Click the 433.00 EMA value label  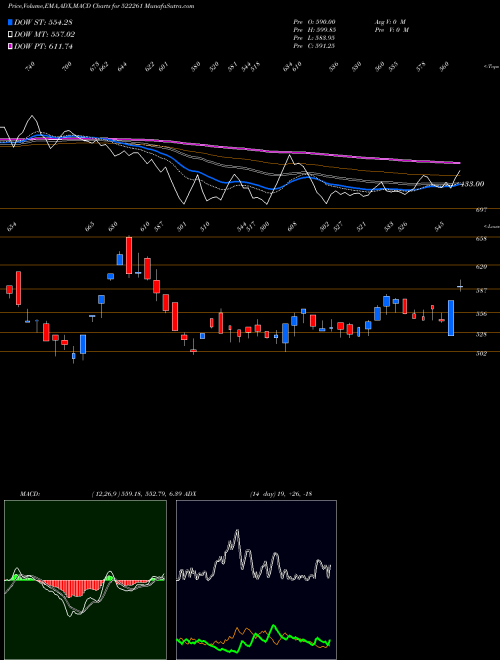point(473,184)
